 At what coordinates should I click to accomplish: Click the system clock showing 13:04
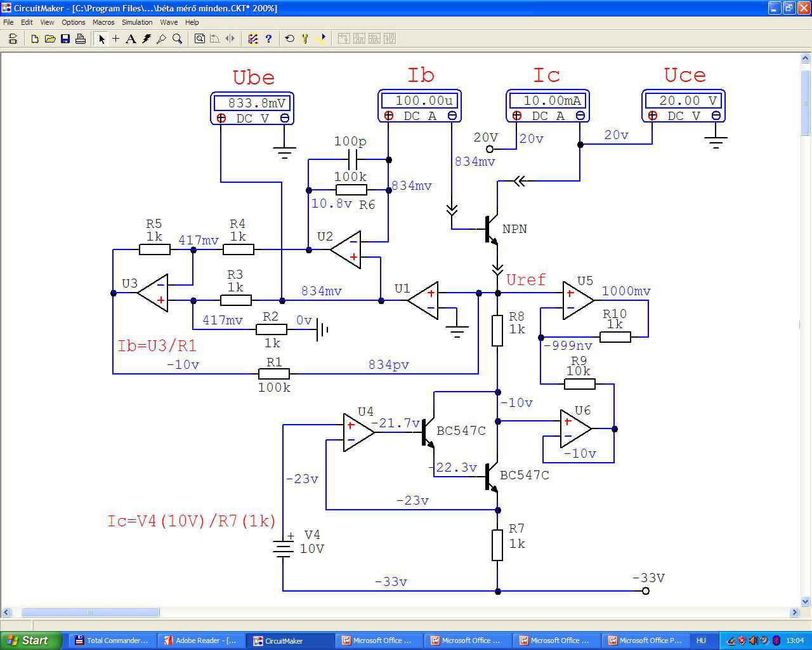pos(795,640)
